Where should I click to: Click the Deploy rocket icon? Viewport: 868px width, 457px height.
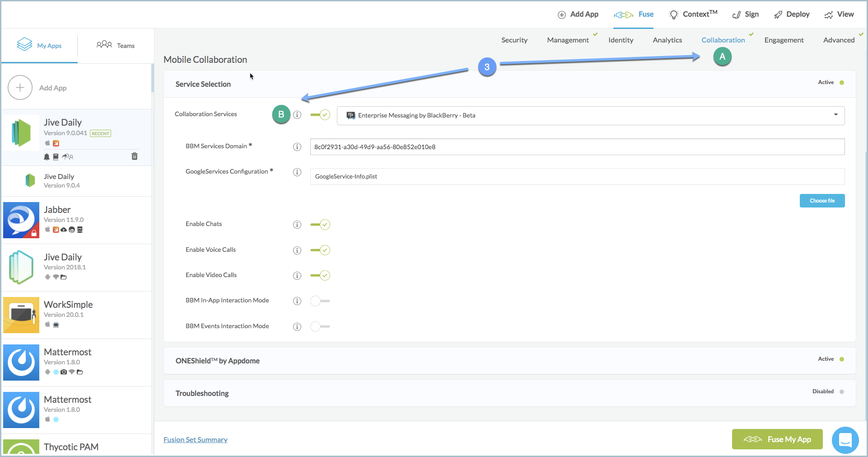pyautogui.click(x=778, y=15)
